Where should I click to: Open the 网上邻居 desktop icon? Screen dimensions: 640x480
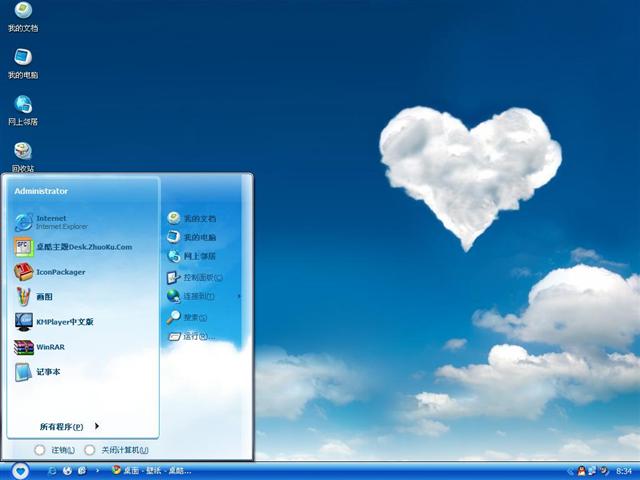[23, 110]
